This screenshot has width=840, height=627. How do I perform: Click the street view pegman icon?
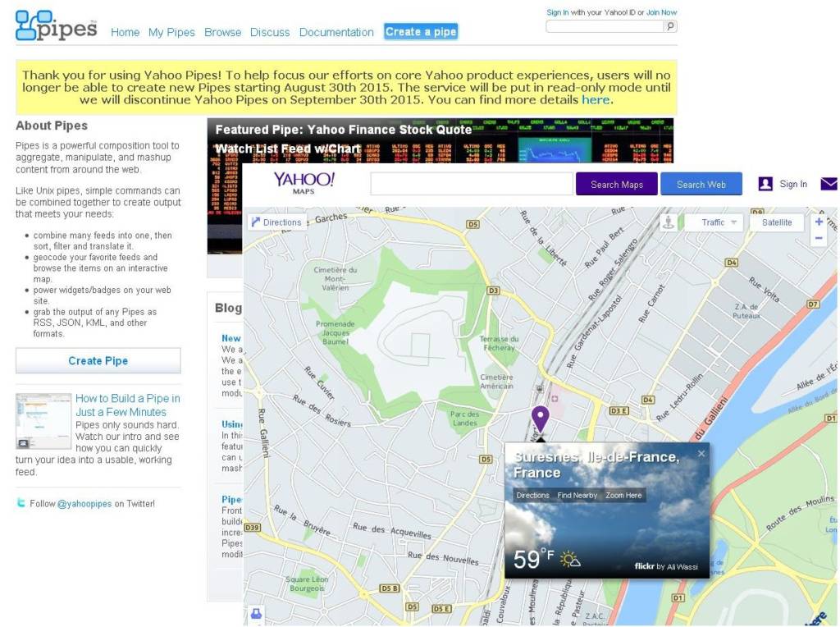(x=668, y=222)
